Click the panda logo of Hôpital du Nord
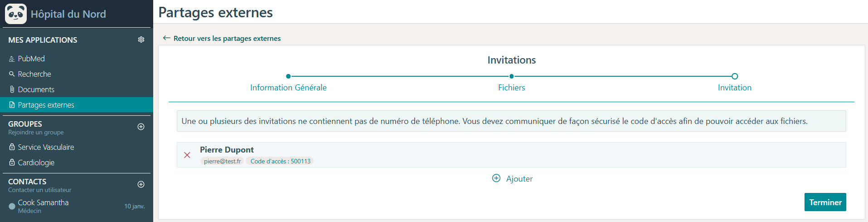868x222 pixels. [x=16, y=14]
